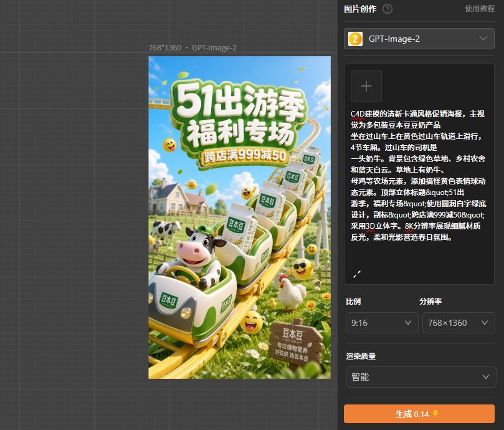
Task: Select the generated poster image on canvas
Action: [x=239, y=217]
